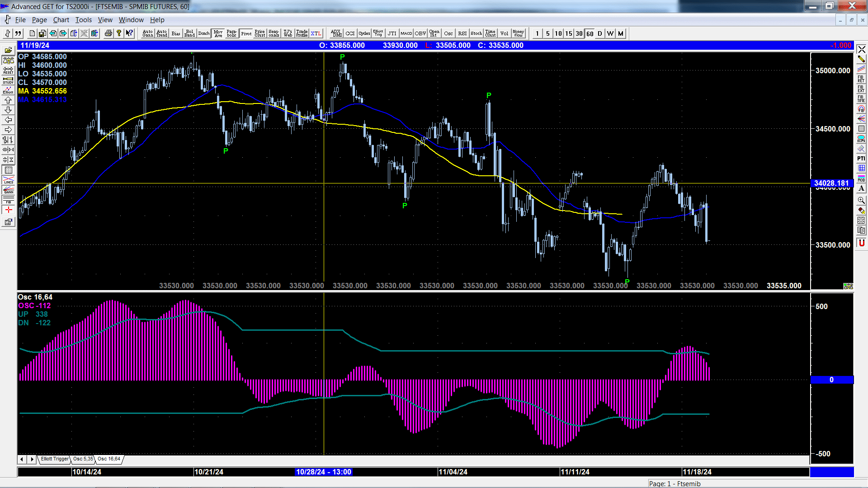The height and width of the screenshot is (488, 868).
Task: Switch to the Weekly (W) timeframe
Action: tap(610, 33)
